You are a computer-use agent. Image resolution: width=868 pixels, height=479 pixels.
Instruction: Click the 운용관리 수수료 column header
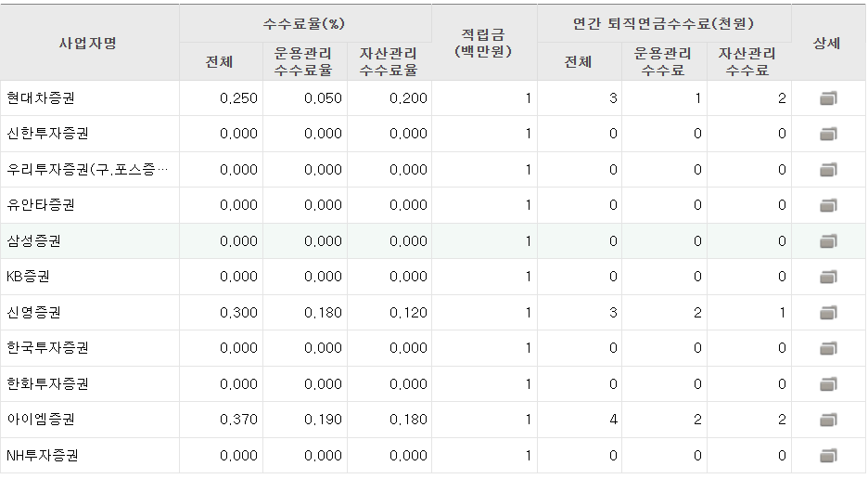tap(663, 61)
